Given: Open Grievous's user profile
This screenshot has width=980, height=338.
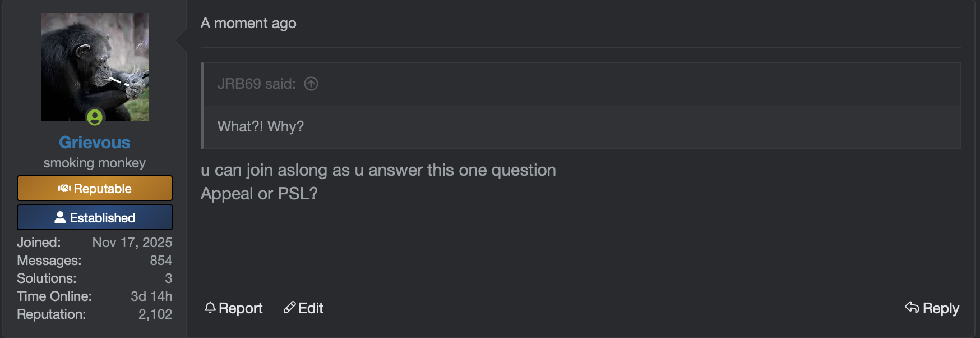Looking at the screenshot, I should pos(94,143).
